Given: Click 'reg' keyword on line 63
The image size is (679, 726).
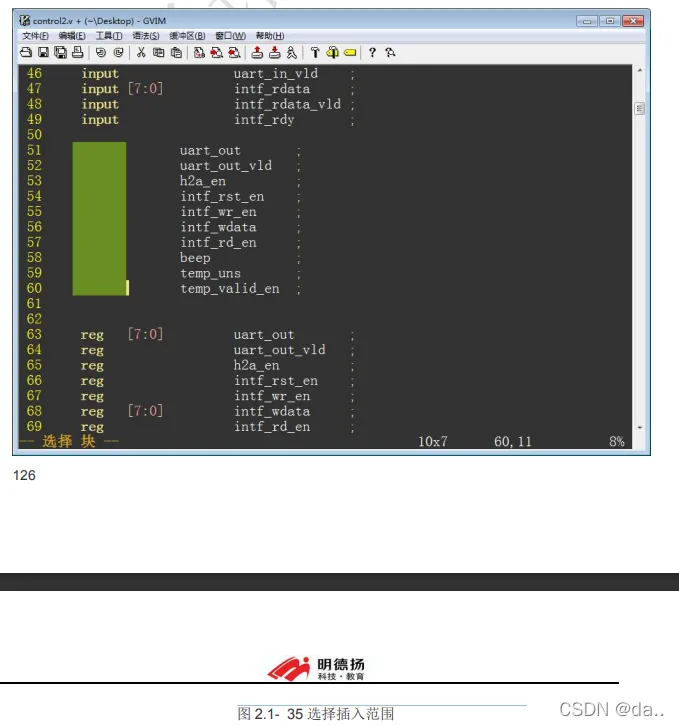Looking at the screenshot, I should 92,335.
